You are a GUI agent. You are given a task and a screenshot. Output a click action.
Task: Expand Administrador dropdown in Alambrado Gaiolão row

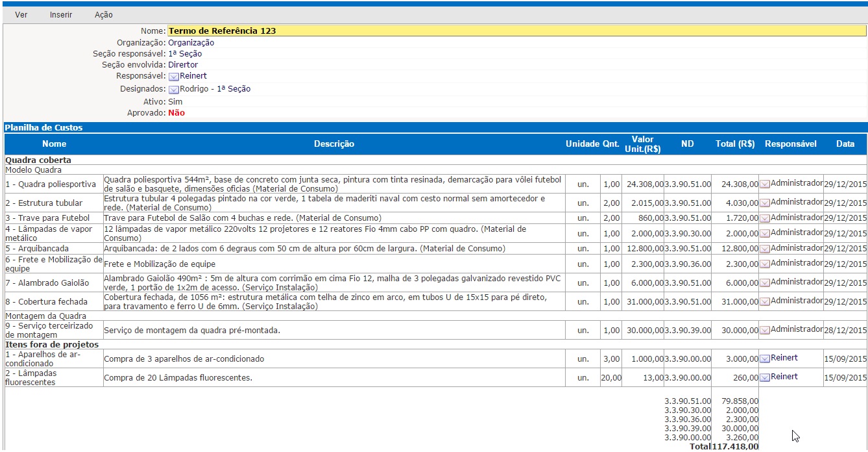click(x=765, y=283)
